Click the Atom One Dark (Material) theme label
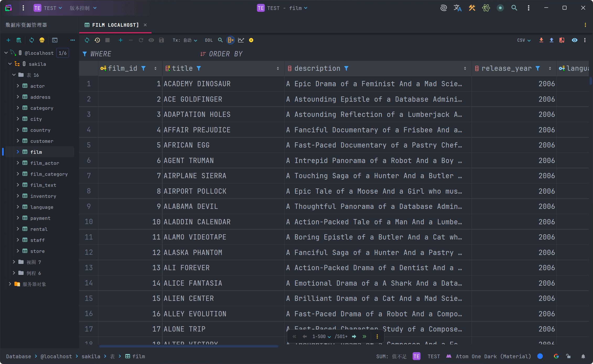Viewport: 593px width, 364px height. click(x=493, y=356)
